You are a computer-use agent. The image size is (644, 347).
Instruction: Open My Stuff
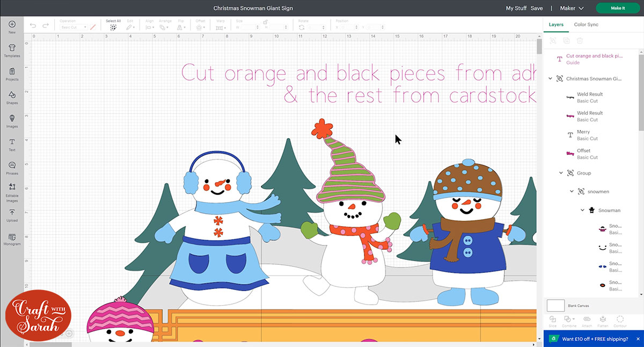[x=516, y=8]
